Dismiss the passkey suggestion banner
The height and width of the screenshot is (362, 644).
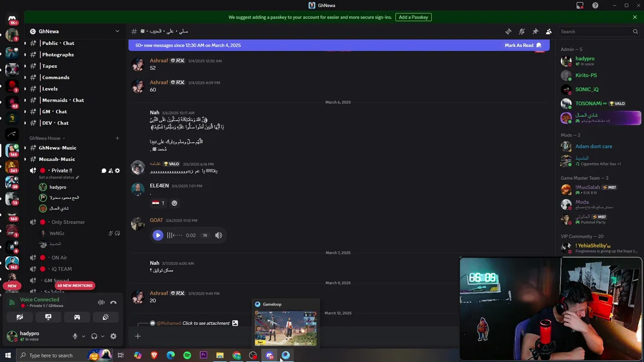(x=635, y=17)
